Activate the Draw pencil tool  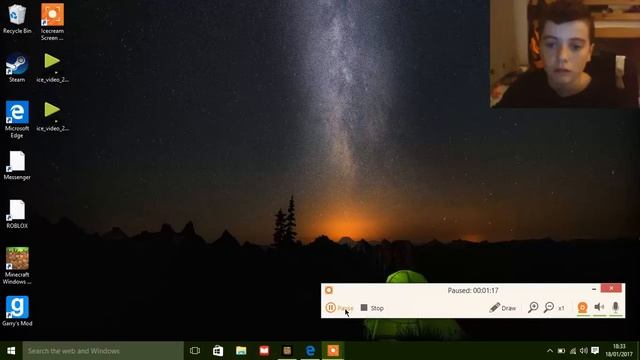[x=502, y=308]
